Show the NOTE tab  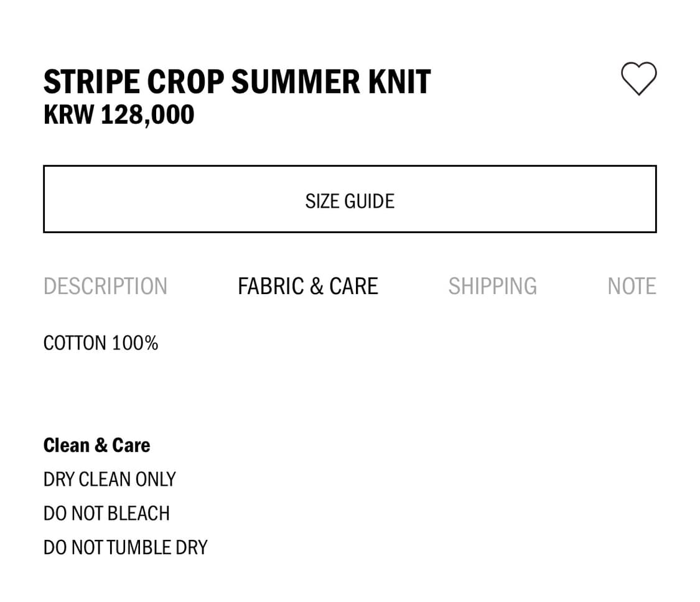coord(632,286)
